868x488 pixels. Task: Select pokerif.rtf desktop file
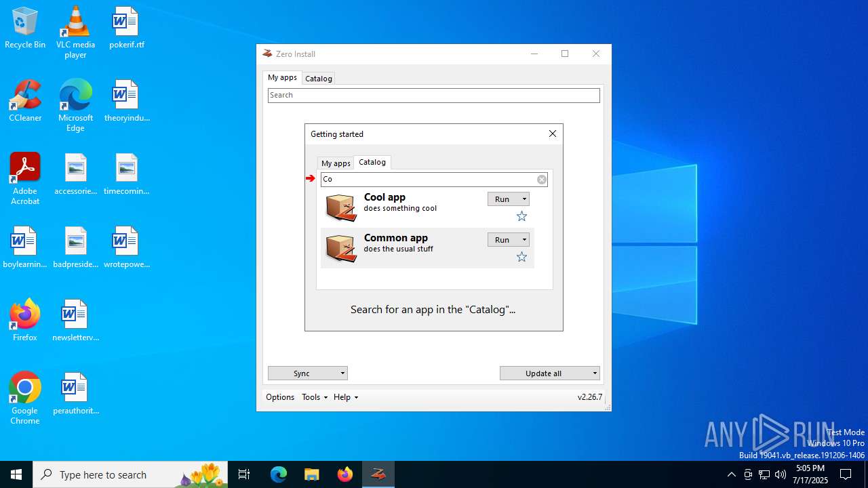coord(126,28)
